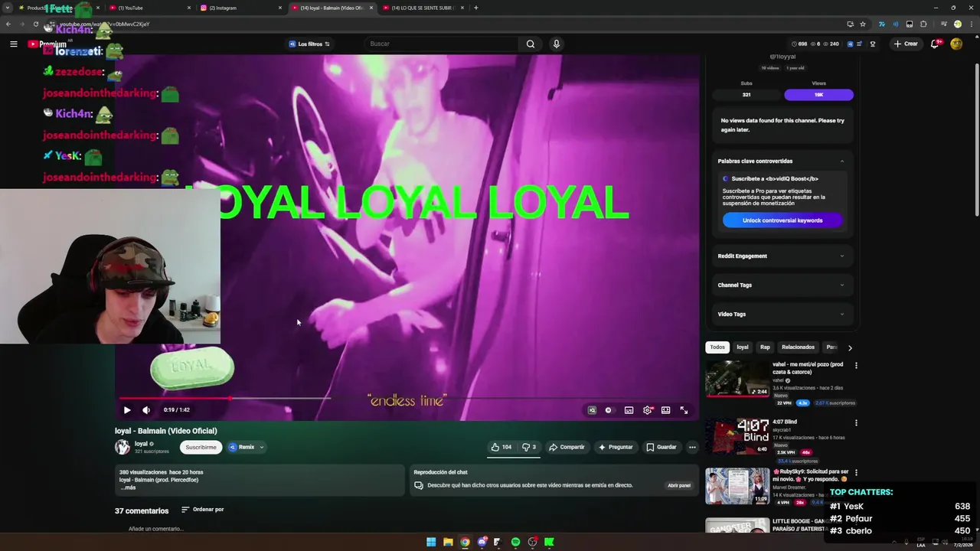Open the Windows Start button
Screen dimensions: 980x551
431,542
